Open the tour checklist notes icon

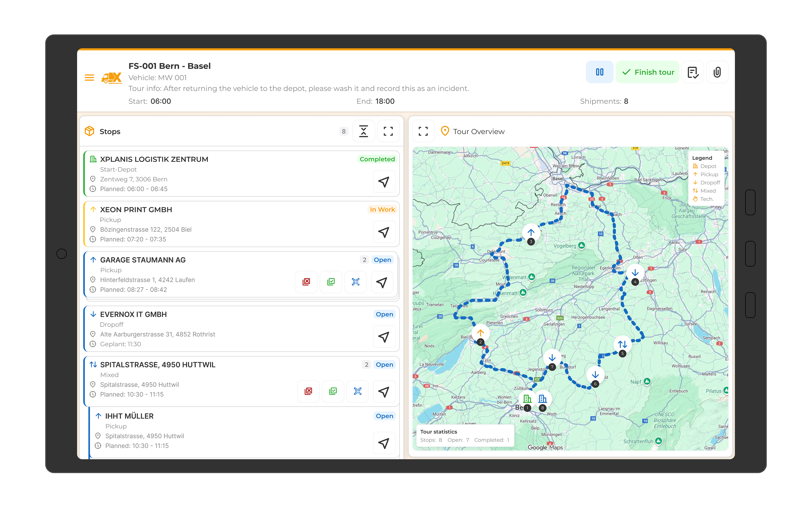pyautogui.click(x=693, y=72)
